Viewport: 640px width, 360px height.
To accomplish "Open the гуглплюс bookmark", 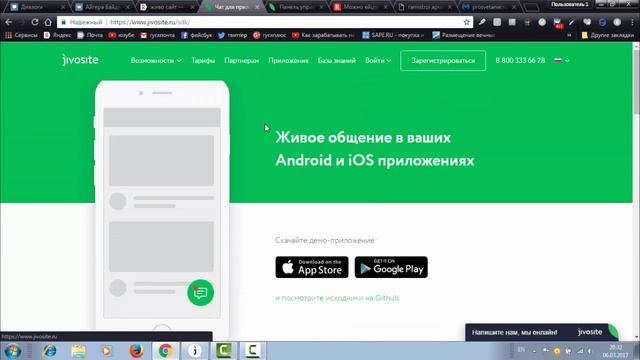I will pos(270,36).
